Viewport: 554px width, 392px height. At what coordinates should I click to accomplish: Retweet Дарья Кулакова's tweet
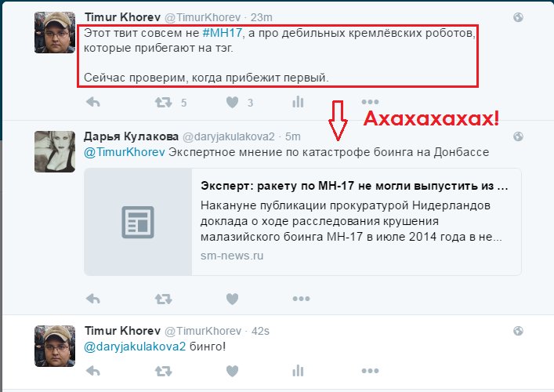(x=163, y=299)
